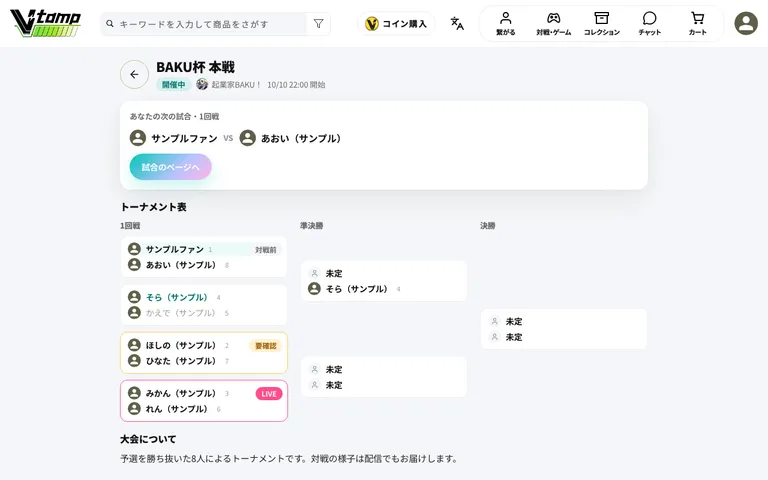Viewport: 768px width, 480px height.
Task: Open the 対戦・ゲーム gamepad menu
Action: click(x=553, y=24)
